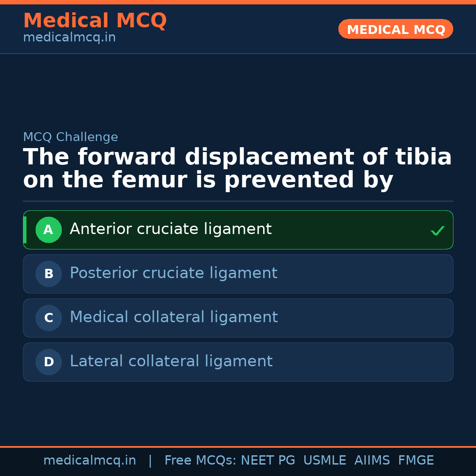Click "FMGE" in the footer
This screenshot has height=476, width=476.
pos(416,461)
